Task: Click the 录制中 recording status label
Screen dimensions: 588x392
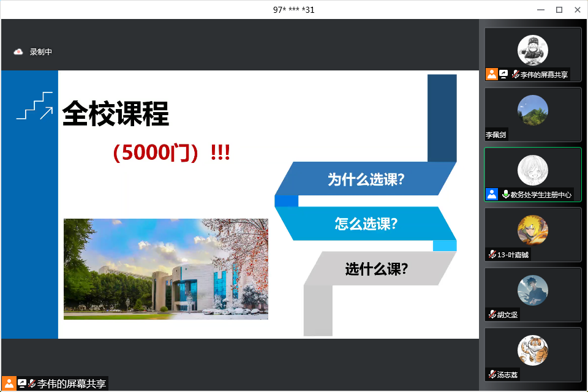Action: (41, 52)
